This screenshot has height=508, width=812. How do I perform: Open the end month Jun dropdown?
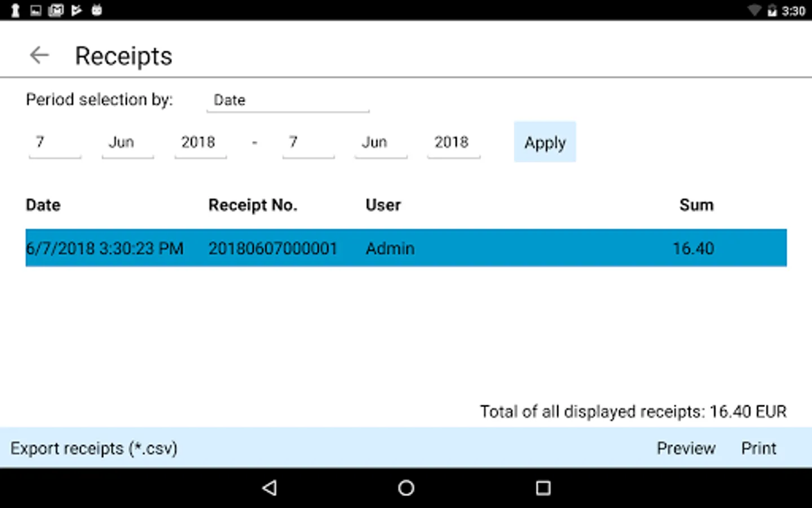(x=381, y=142)
